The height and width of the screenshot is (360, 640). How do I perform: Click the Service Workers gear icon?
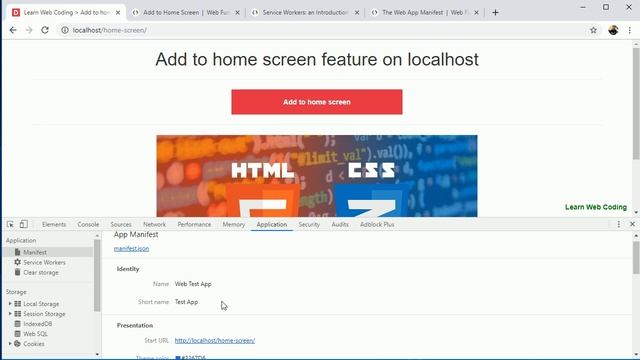[x=17, y=262]
